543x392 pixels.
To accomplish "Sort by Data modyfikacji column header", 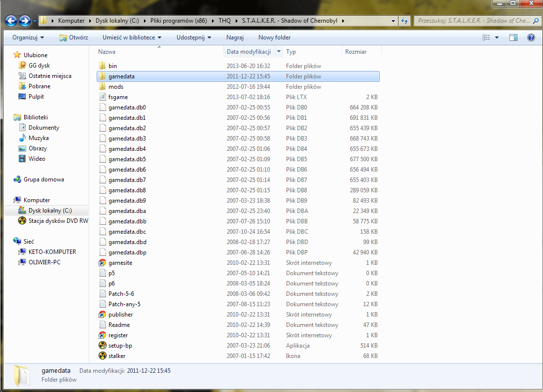I will click(x=249, y=52).
